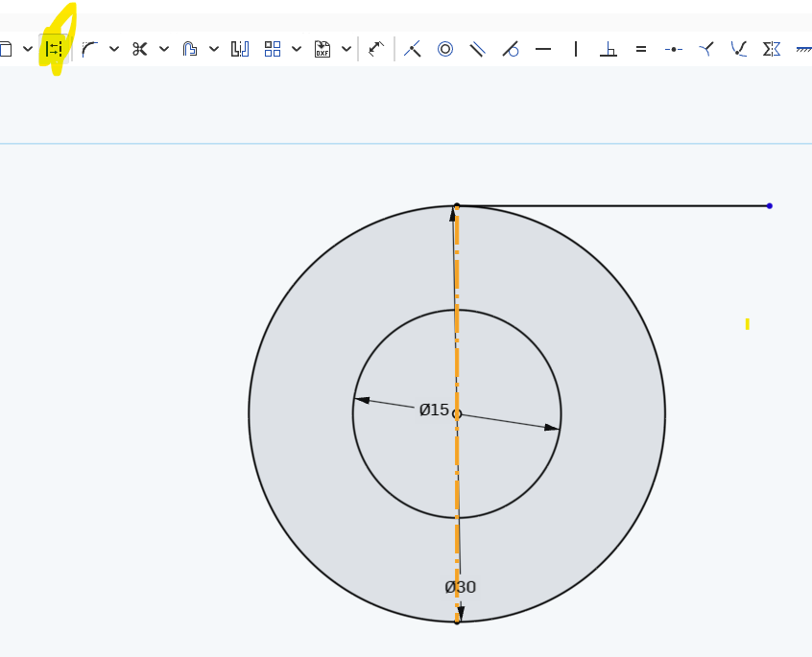Click the Ø15 dimension label
The image size is (812, 657).
click(x=434, y=410)
